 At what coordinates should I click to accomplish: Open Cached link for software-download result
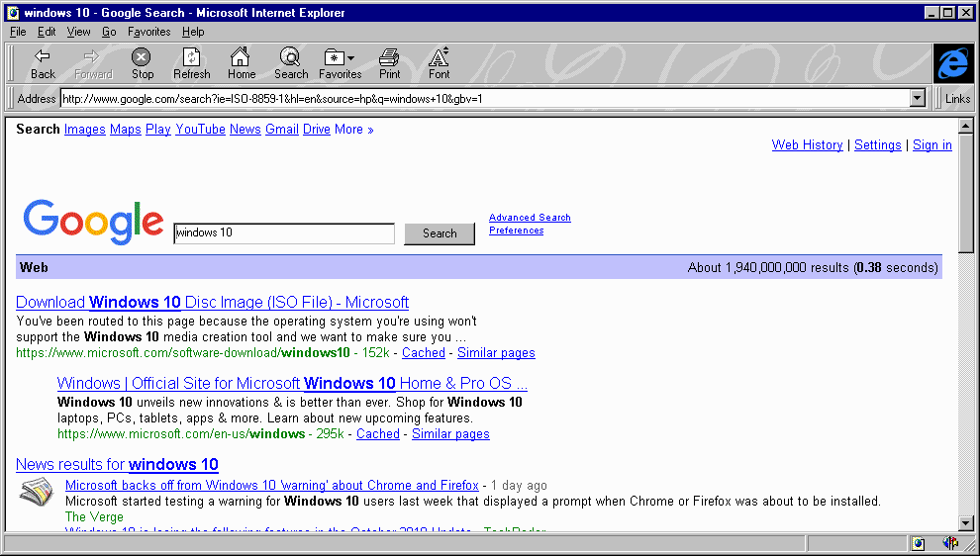[x=423, y=353]
